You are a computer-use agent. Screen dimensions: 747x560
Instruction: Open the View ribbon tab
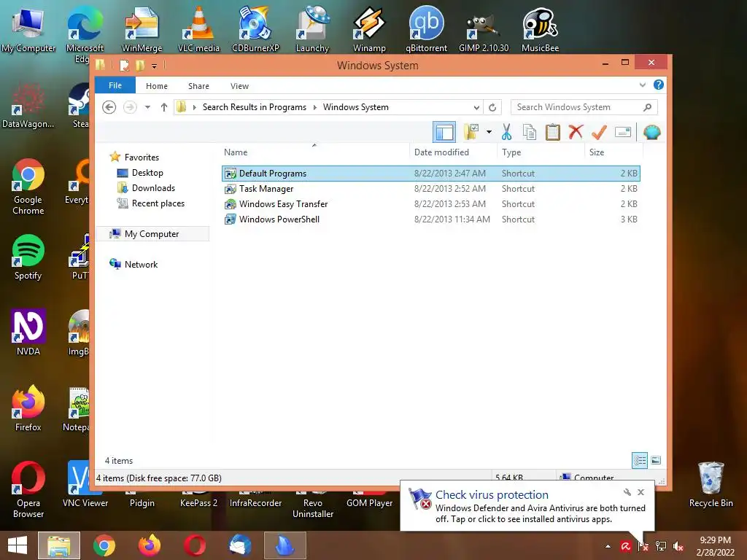[x=239, y=86]
